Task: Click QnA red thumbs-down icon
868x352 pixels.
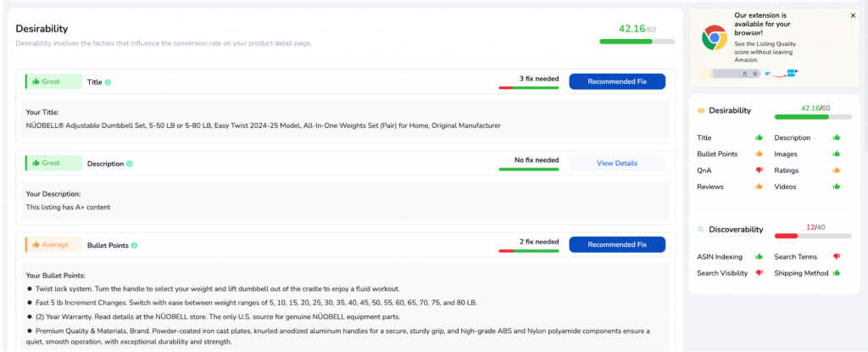Action: tap(759, 170)
